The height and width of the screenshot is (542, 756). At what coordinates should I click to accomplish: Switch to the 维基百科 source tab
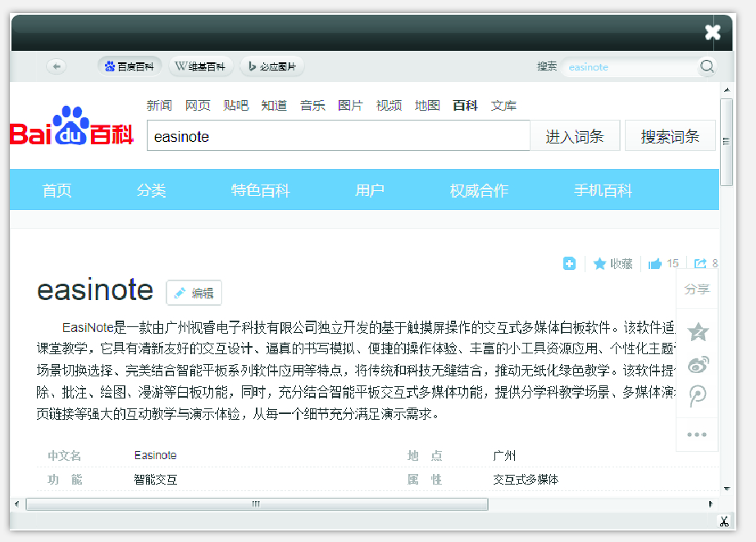point(201,66)
